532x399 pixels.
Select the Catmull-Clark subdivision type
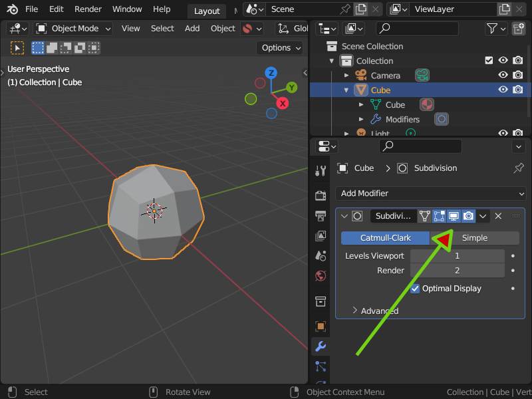click(385, 238)
